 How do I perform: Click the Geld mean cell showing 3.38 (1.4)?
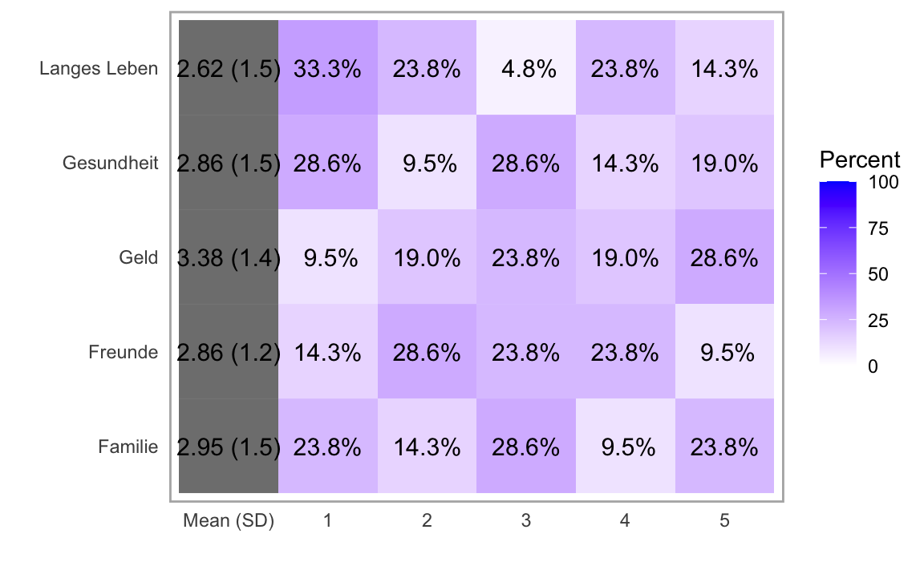(229, 258)
